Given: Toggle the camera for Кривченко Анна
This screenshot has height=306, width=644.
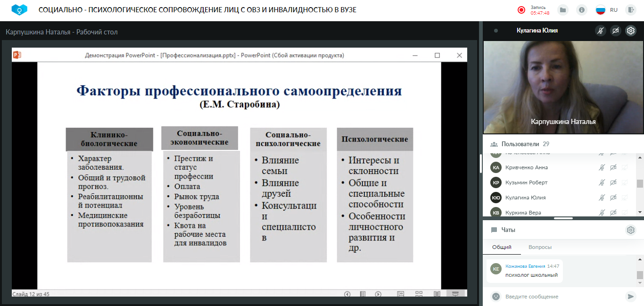Looking at the screenshot, I should point(613,167).
